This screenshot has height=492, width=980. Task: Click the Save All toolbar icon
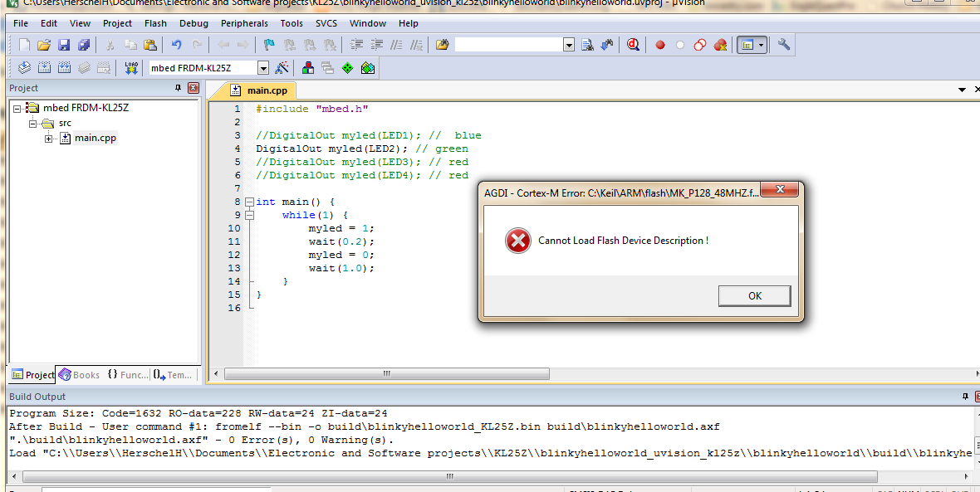pos(84,45)
